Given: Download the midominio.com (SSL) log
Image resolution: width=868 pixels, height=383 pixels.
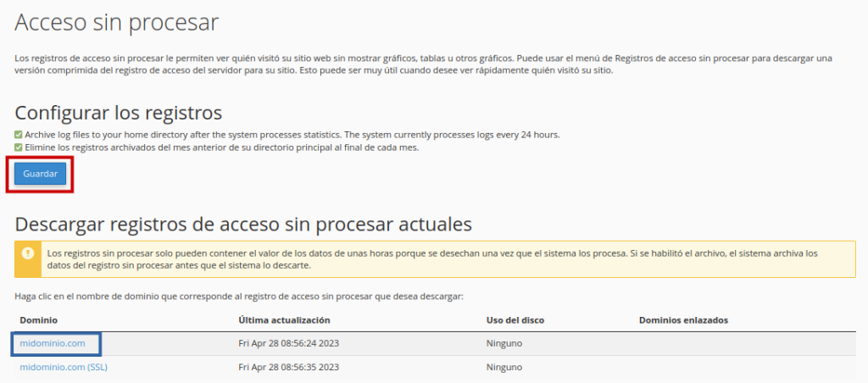Looking at the screenshot, I should (64, 367).
